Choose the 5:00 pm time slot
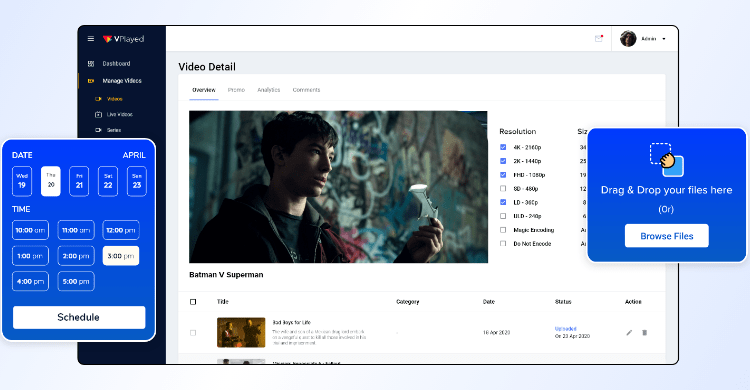Screen dimensions: 750x390 [x=76, y=281]
